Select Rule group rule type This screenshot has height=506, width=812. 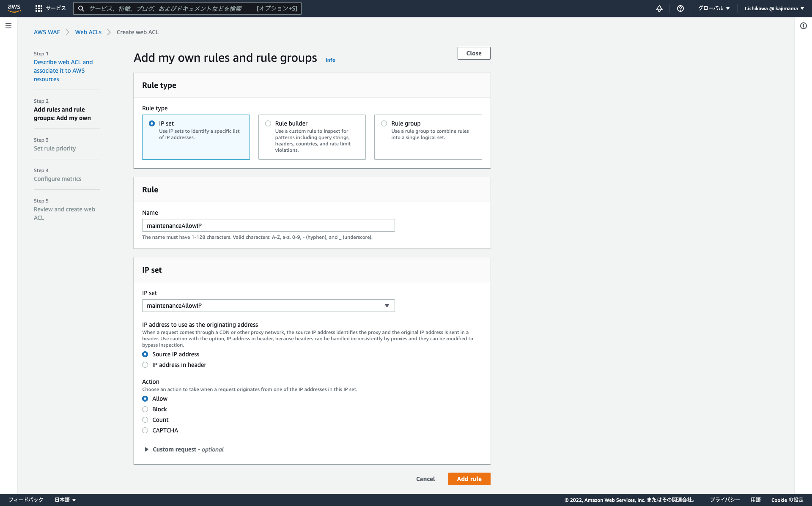428,137
